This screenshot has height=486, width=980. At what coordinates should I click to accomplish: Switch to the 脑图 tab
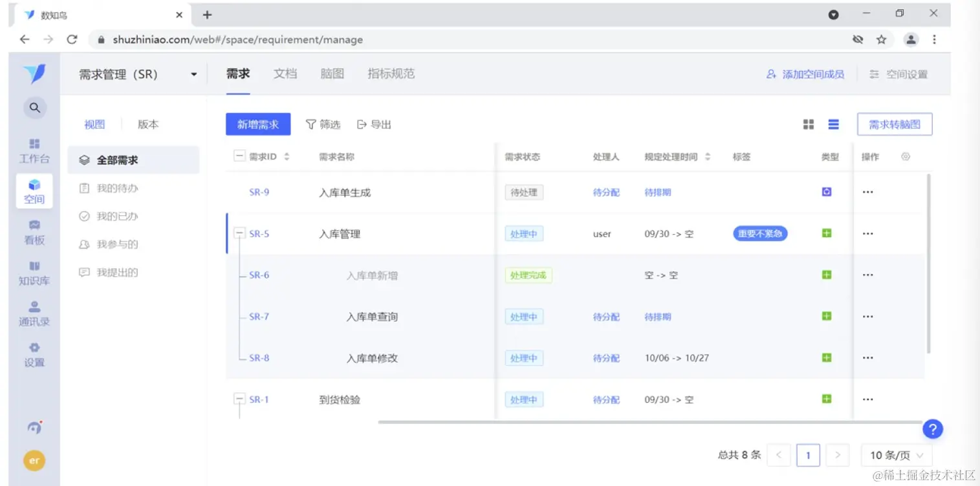(x=332, y=74)
